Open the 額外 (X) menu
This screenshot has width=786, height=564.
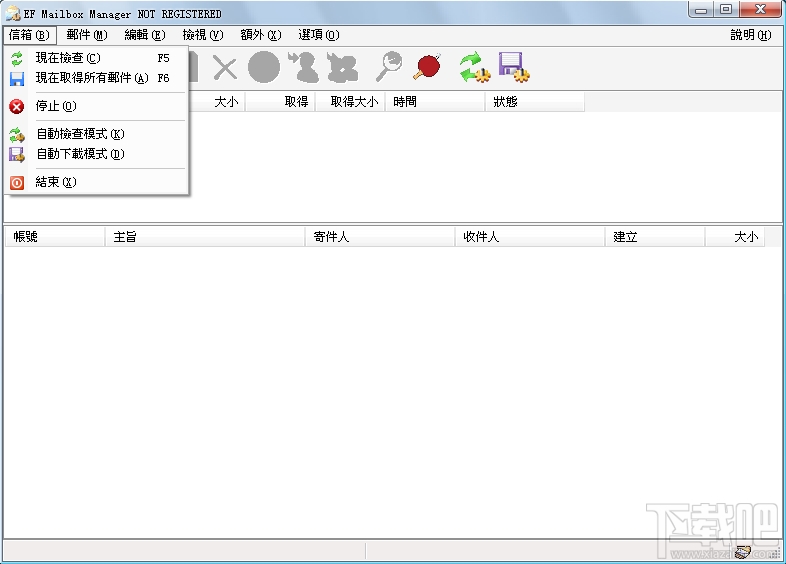261,35
